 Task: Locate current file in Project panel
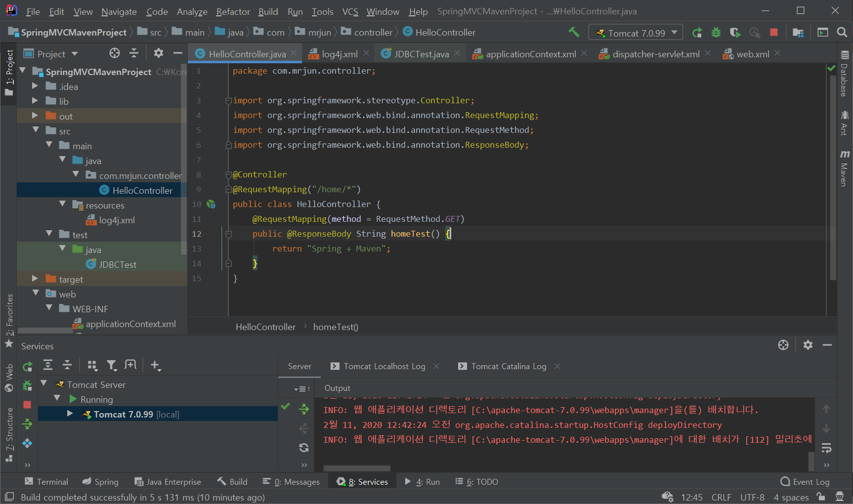click(115, 53)
